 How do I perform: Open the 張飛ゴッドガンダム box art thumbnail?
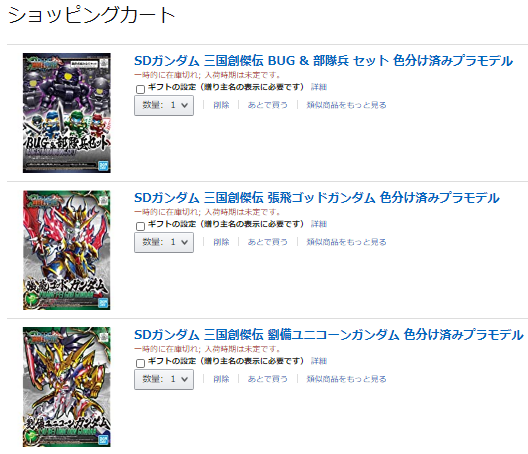(67, 250)
